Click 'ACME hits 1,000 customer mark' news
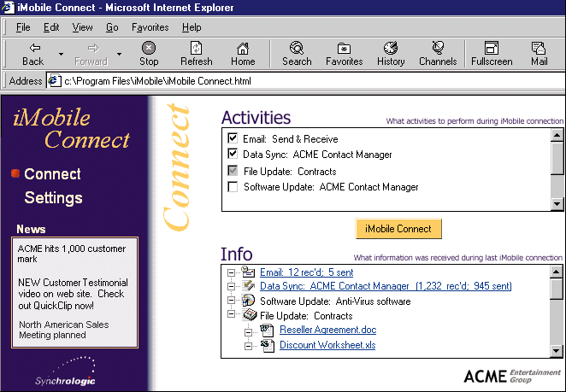This screenshot has width=566, height=392. [72, 254]
